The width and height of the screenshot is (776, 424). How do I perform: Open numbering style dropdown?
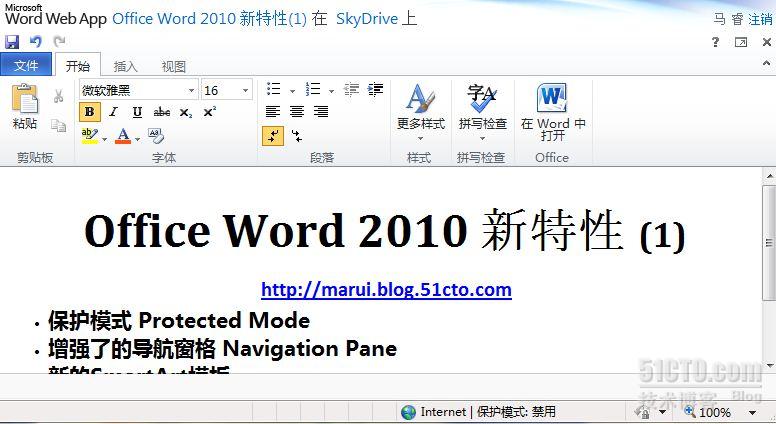[331, 91]
